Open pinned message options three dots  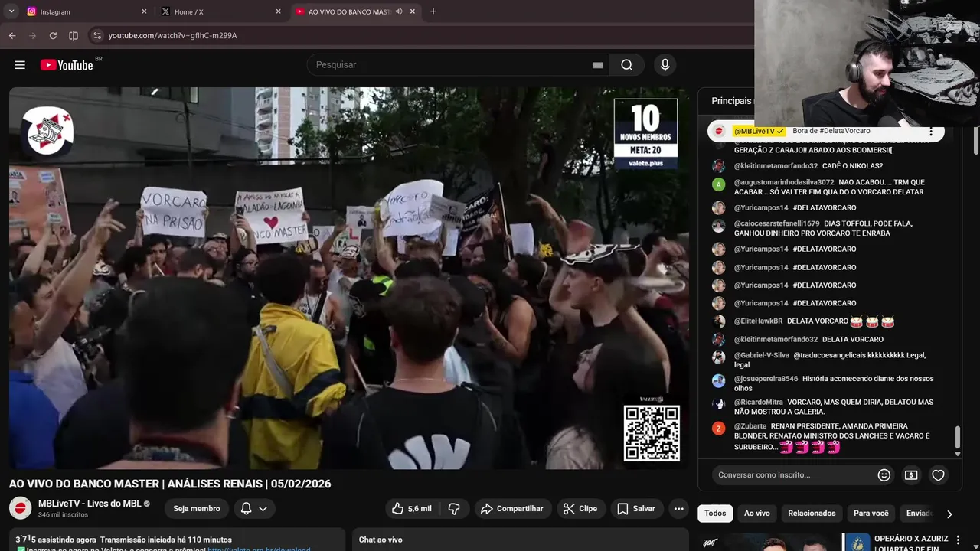point(931,132)
